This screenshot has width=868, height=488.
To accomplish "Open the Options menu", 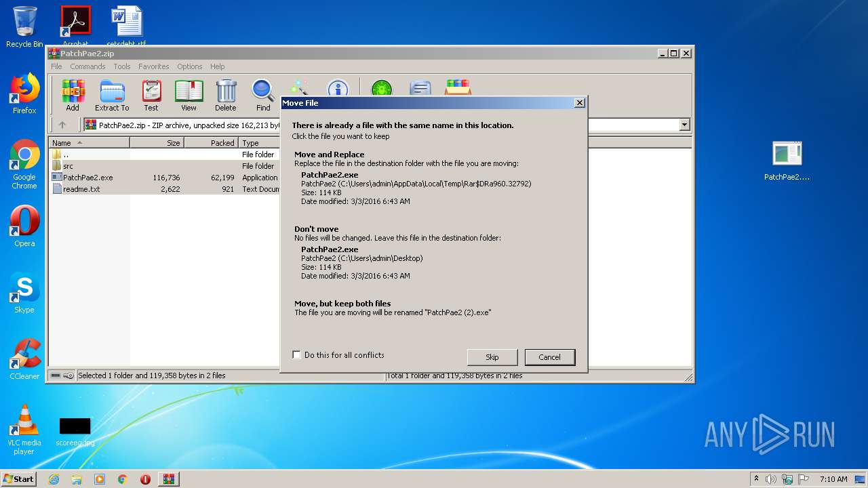I will [190, 66].
